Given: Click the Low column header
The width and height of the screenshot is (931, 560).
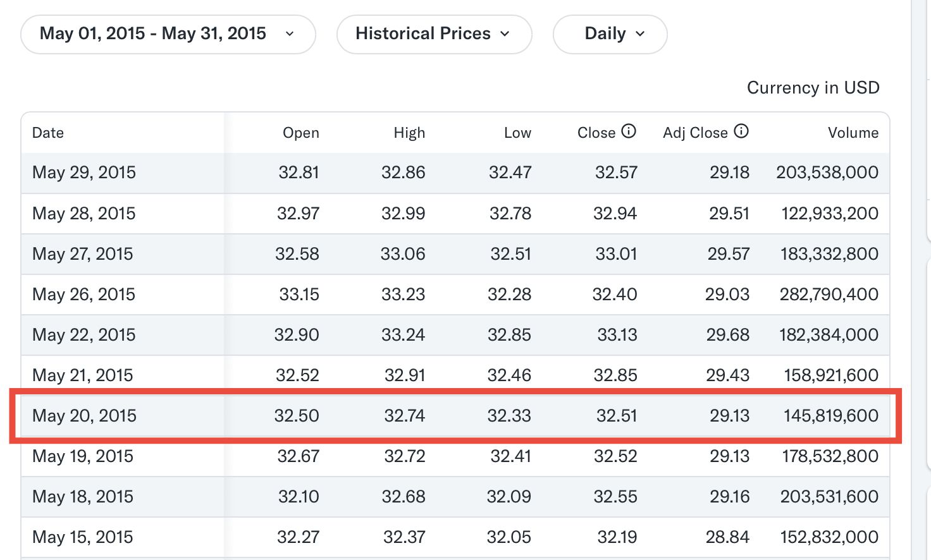Looking at the screenshot, I should [x=517, y=133].
